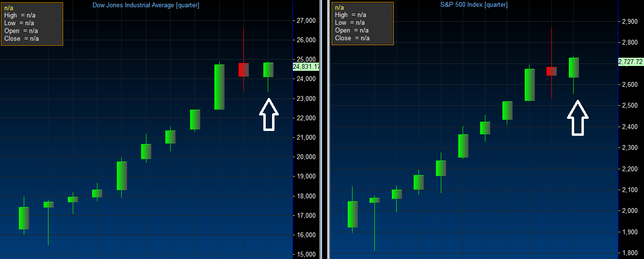Click the 20,000 price axis label

[306, 157]
